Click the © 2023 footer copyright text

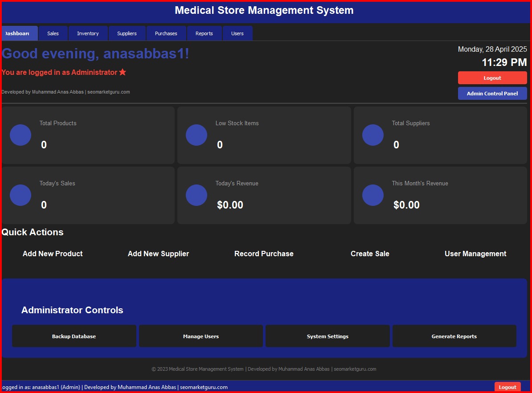click(264, 369)
